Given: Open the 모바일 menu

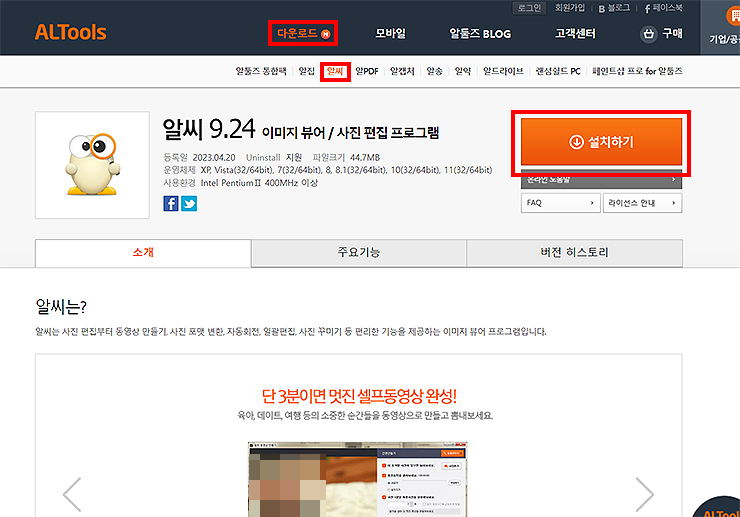Looking at the screenshot, I should click(x=390, y=34).
